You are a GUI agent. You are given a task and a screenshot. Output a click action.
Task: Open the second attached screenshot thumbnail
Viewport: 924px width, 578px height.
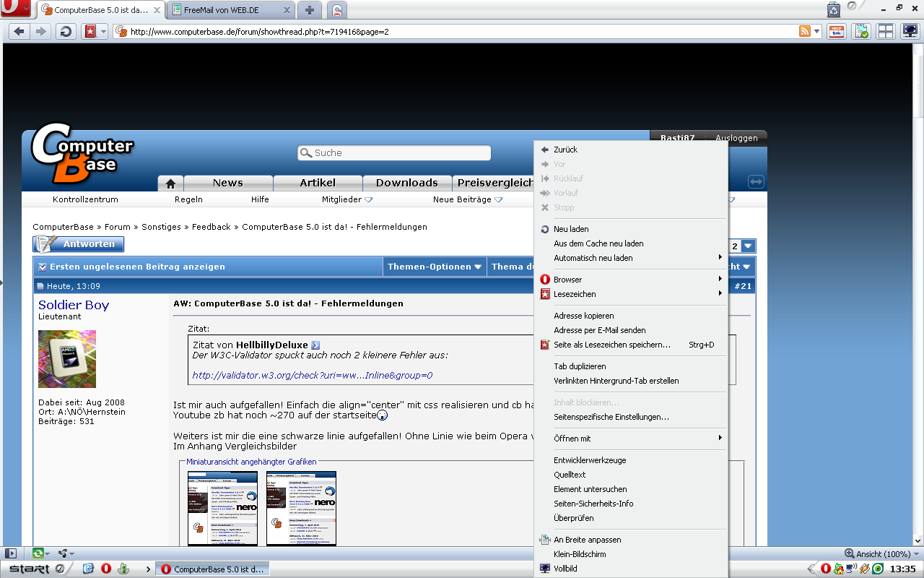pos(301,508)
